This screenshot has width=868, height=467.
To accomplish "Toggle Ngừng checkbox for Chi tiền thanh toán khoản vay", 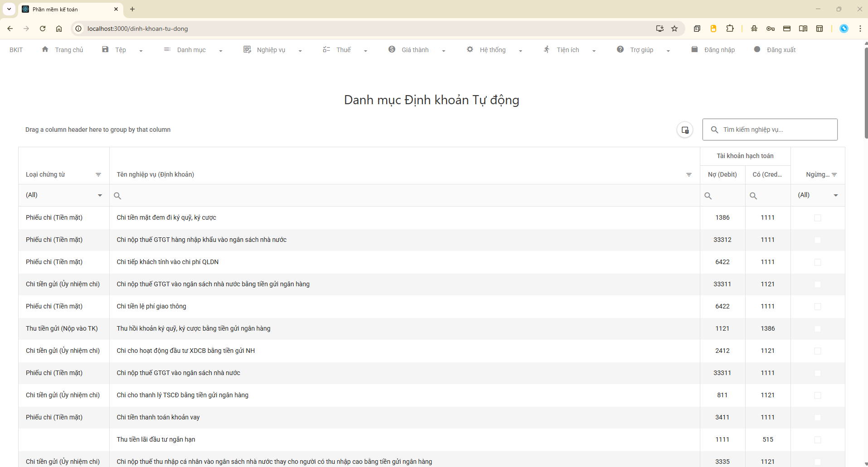I will (x=818, y=418).
